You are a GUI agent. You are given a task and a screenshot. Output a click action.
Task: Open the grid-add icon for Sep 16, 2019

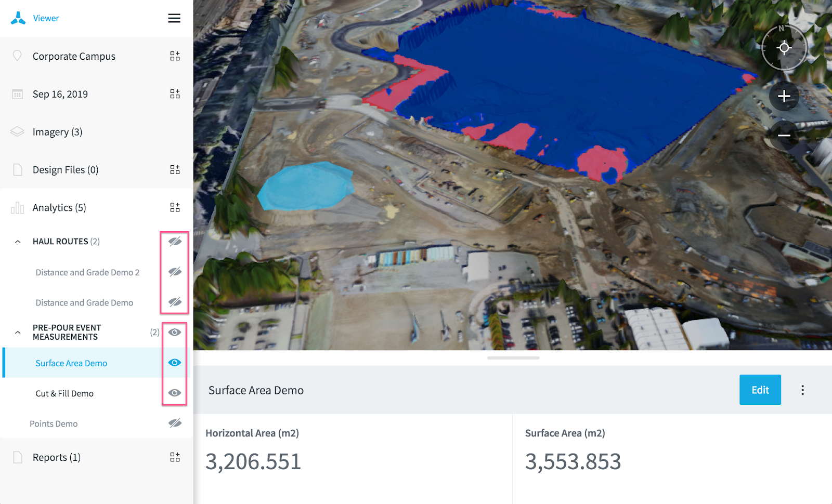pyautogui.click(x=175, y=94)
